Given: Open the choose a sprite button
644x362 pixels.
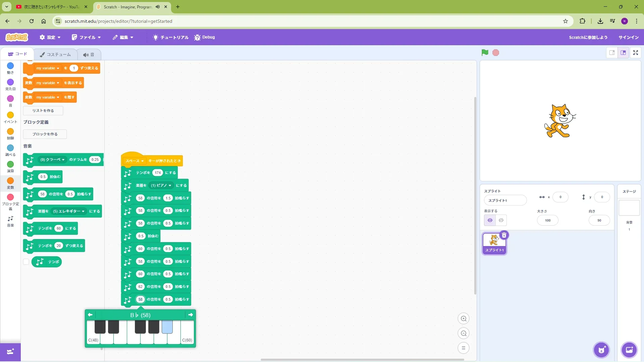Looking at the screenshot, I should 601,350.
